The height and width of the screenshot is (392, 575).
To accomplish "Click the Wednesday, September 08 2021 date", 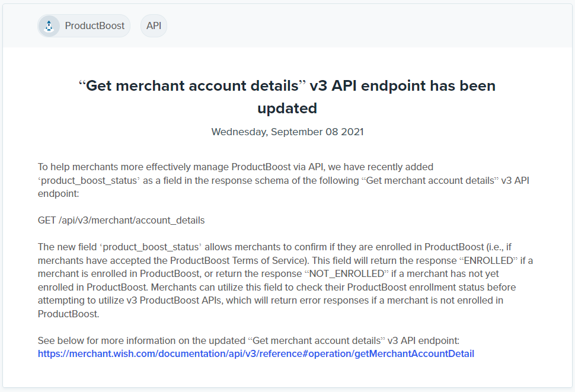I will [287, 132].
